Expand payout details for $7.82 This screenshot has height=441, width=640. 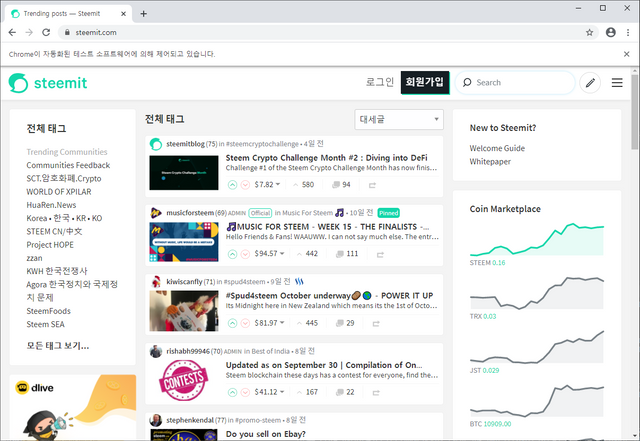click(267, 185)
